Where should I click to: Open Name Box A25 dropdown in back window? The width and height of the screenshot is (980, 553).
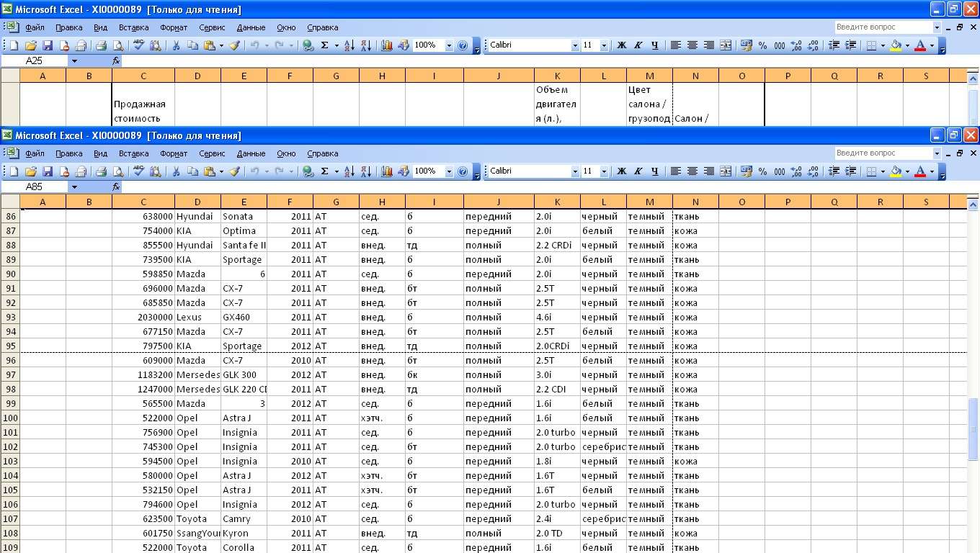coord(73,60)
